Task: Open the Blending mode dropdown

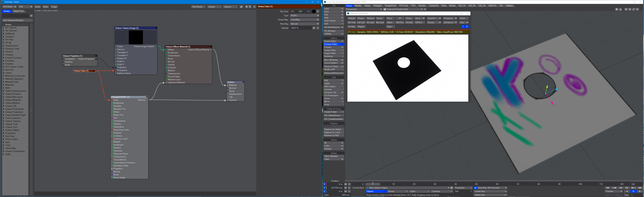Action: [304, 24]
